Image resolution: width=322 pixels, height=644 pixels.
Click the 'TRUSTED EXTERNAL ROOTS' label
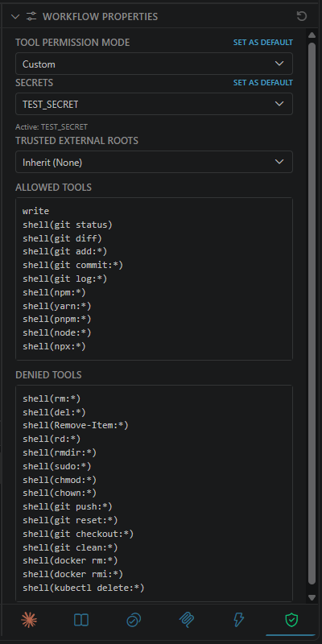76,140
